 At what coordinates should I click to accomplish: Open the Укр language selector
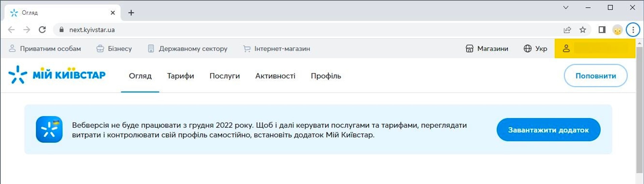pyautogui.click(x=535, y=49)
